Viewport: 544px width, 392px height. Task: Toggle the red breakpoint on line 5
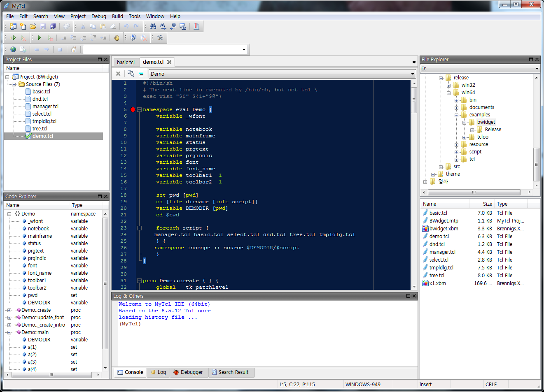[133, 110]
